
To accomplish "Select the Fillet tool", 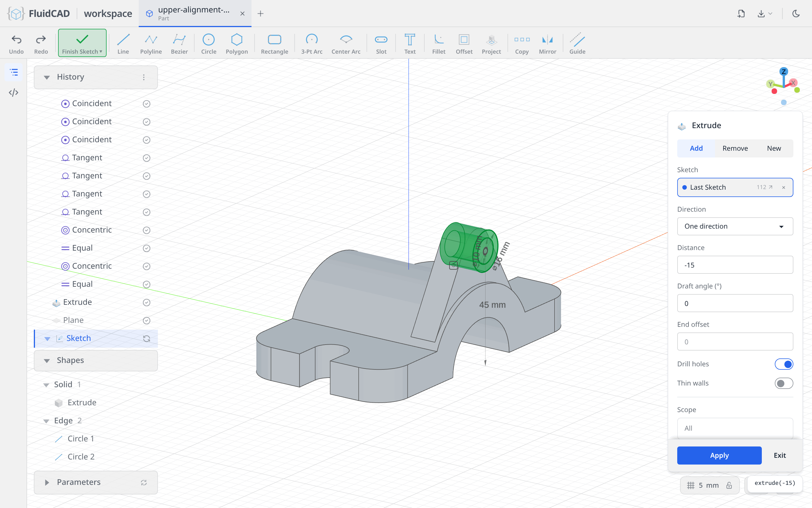I will (438, 44).
